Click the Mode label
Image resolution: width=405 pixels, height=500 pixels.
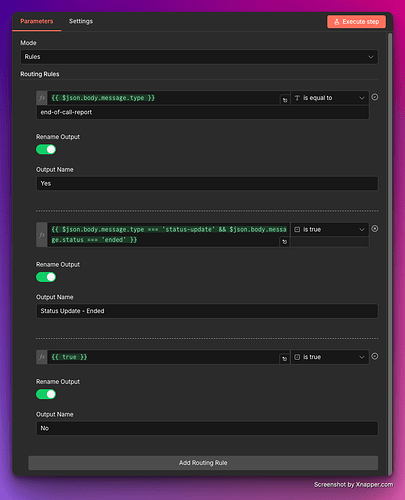[28, 43]
